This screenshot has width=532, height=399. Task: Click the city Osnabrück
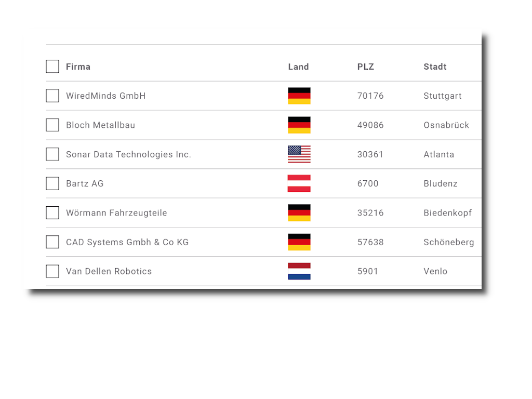446,125
